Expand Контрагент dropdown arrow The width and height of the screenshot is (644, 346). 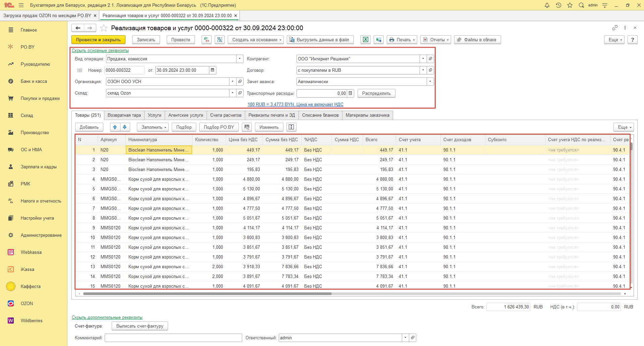click(423, 59)
